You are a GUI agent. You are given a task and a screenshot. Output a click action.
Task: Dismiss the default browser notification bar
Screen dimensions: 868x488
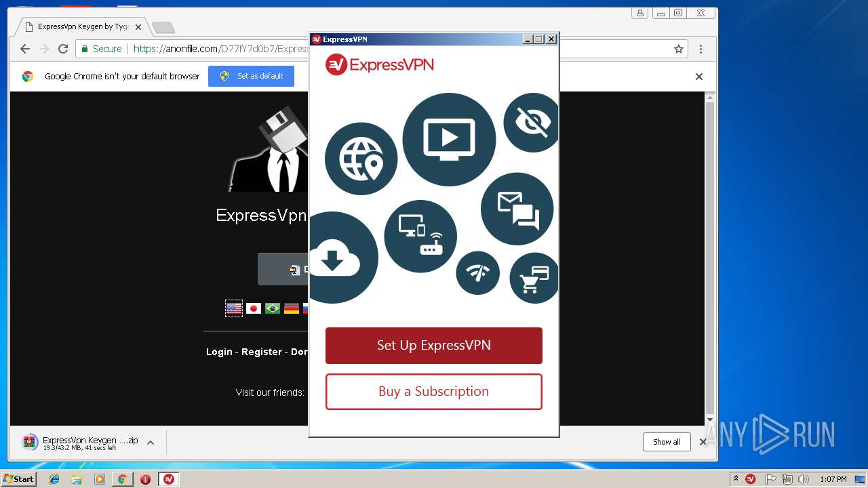[x=699, y=77]
